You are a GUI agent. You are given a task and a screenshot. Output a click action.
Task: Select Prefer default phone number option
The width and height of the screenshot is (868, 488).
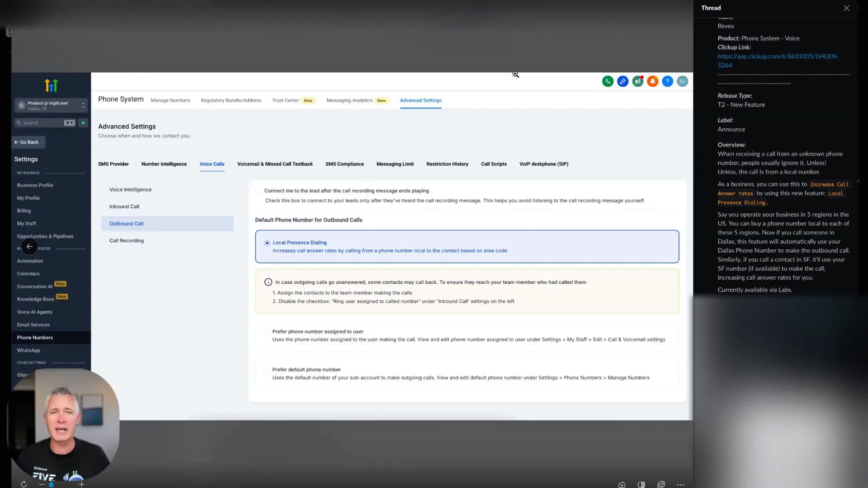266,370
